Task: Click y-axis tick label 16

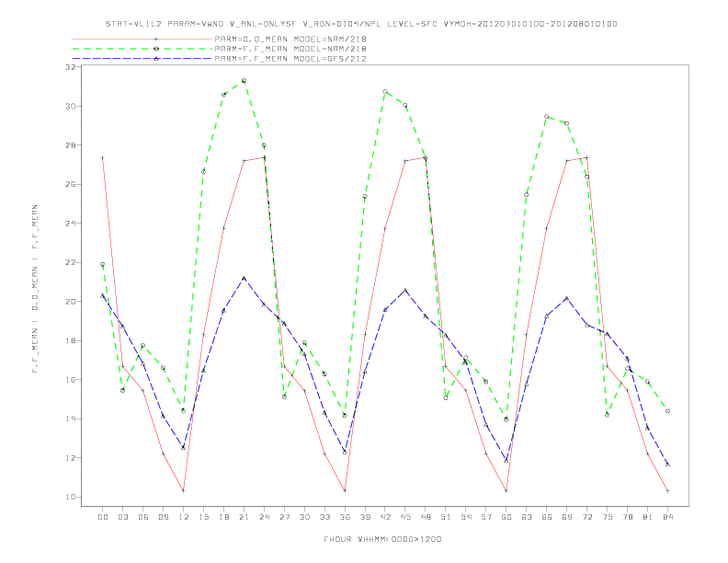Action: click(71, 380)
